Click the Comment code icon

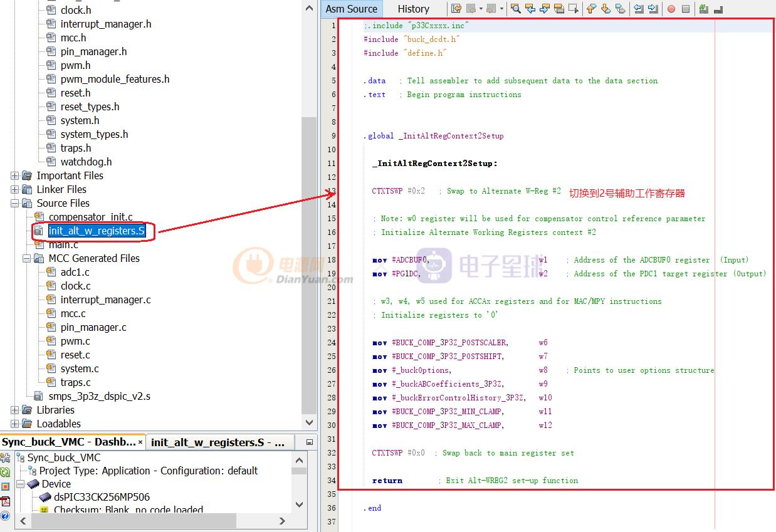701,9
